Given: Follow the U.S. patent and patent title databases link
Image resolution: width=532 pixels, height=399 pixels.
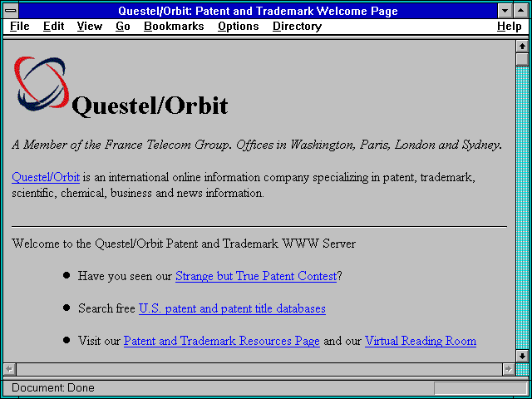Looking at the screenshot, I should click(x=232, y=308).
